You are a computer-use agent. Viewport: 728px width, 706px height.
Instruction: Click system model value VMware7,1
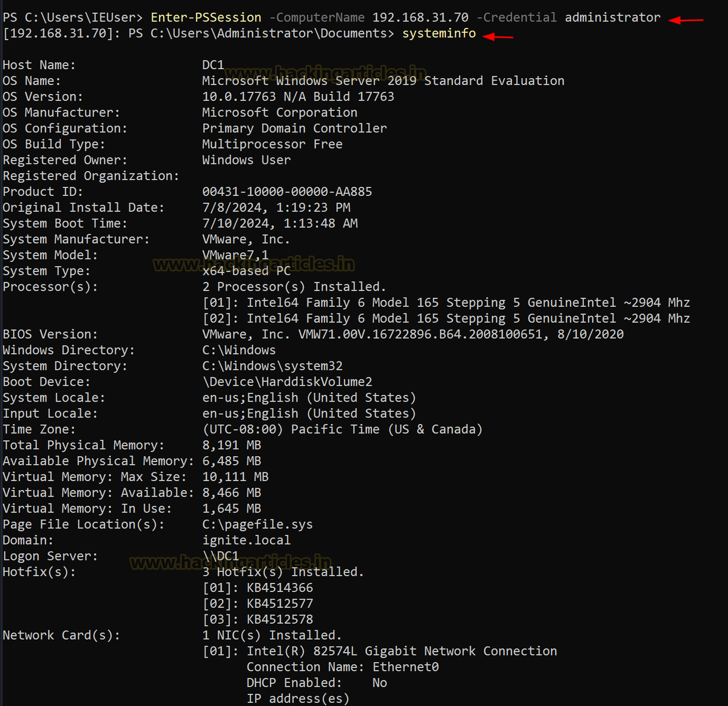click(235, 255)
